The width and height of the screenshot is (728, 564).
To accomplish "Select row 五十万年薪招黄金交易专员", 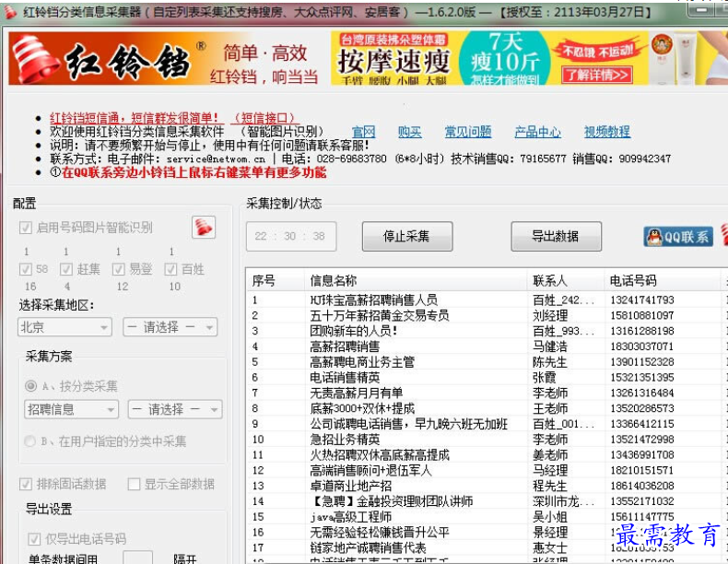I will coord(487,316).
